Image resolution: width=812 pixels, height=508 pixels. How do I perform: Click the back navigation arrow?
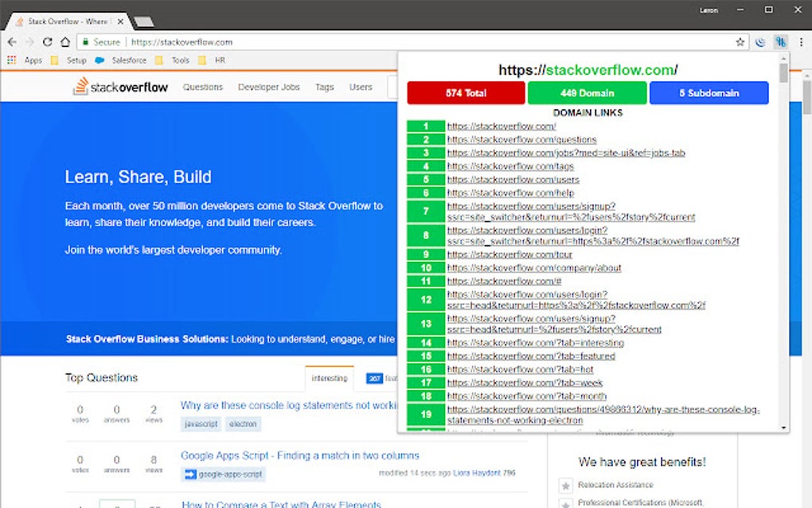pyautogui.click(x=10, y=42)
